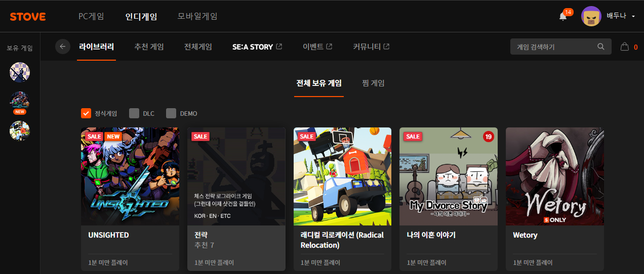
Task: Select PC게임 in the top menu
Action: (x=91, y=16)
